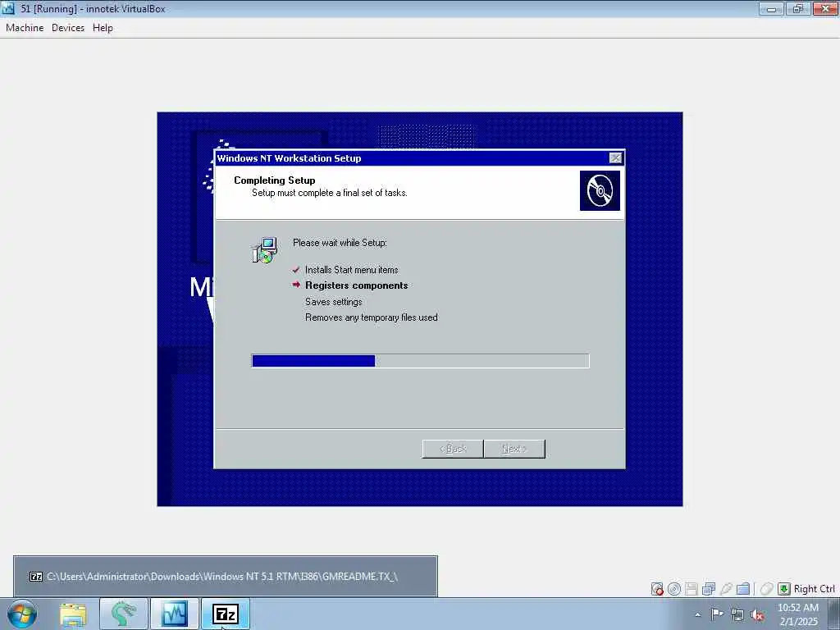The width and height of the screenshot is (840, 630).
Task: Close the Windows NT Workstation Setup dialog
Action: tap(615, 158)
